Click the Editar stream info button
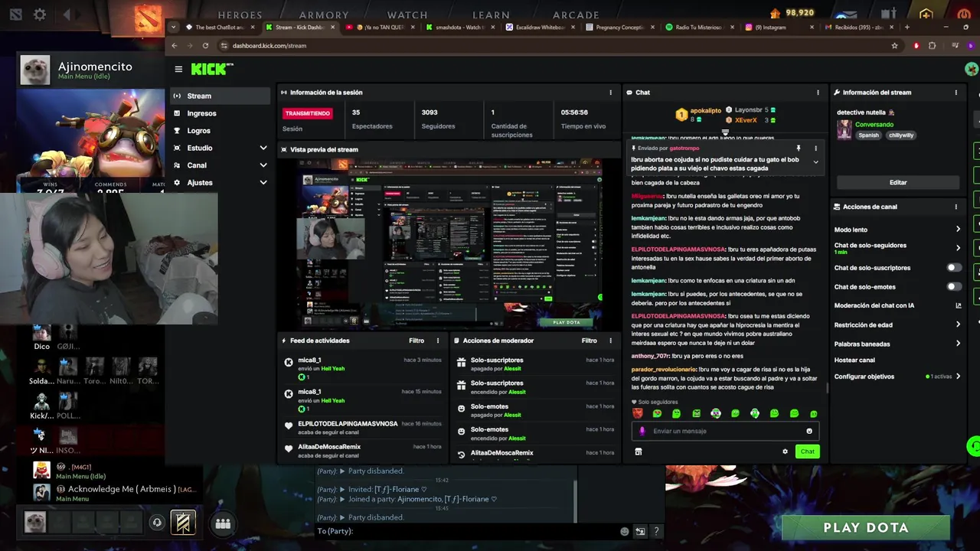Viewport: 980px width, 551px height. [x=897, y=182]
